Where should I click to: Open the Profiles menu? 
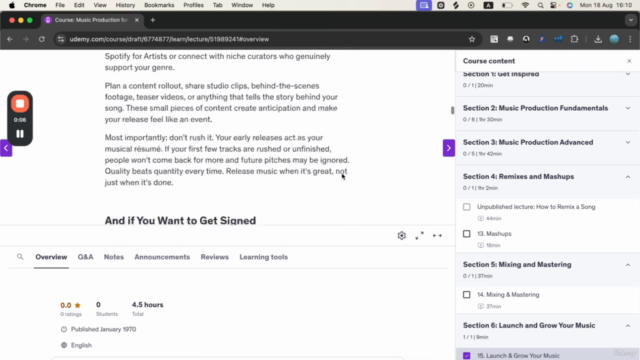pos(193,5)
